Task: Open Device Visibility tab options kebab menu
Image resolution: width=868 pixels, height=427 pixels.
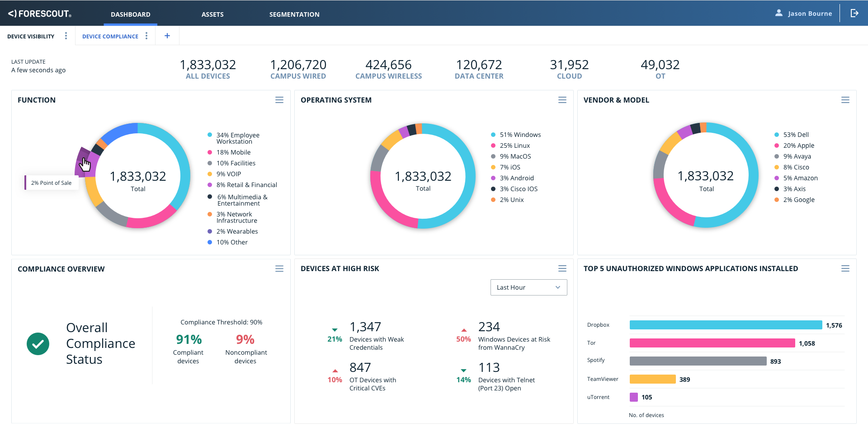Action: pos(66,36)
